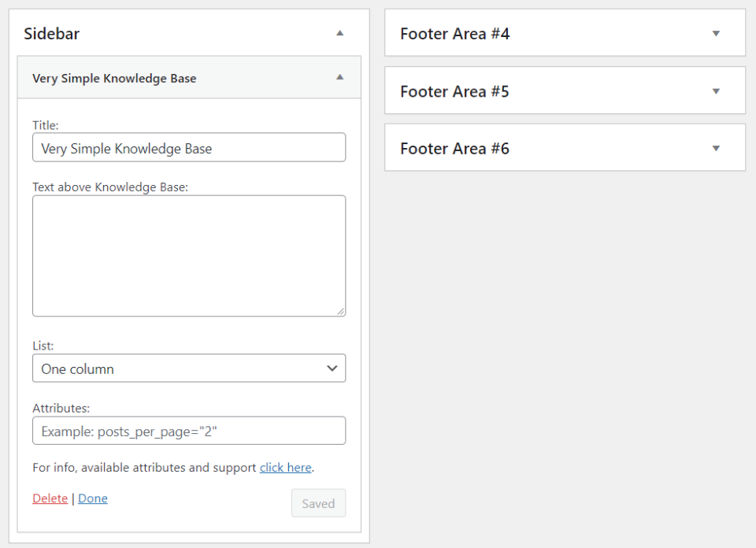Click the Sidebar heading text
756x548 pixels.
pos(52,34)
